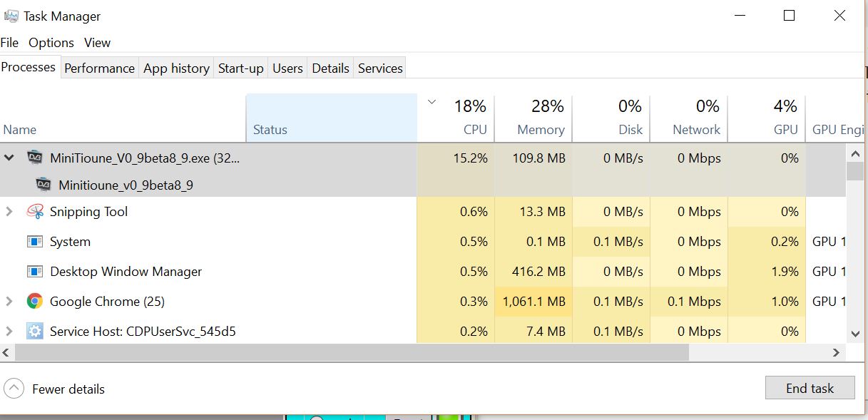Collapse the MiniTioune_V0_9beta8_9.exe process group
Image resolution: width=868 pixels, height=420 pixels.
click(9, 158)
